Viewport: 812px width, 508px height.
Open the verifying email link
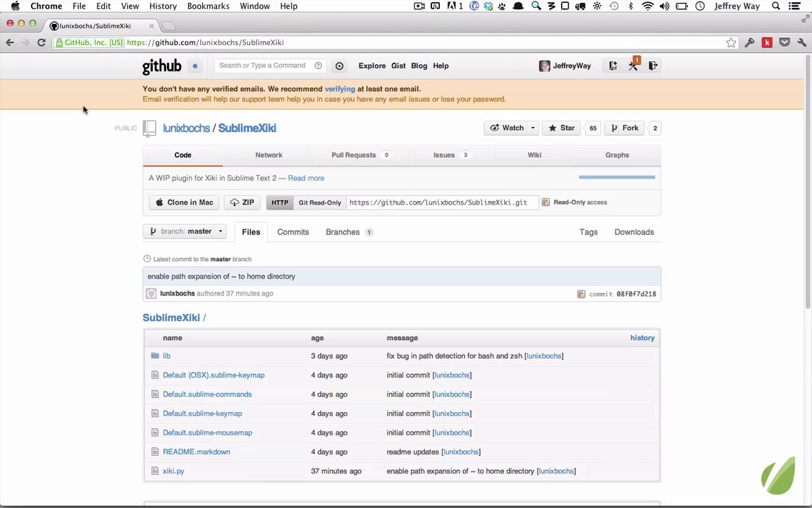tap(340, 89)
